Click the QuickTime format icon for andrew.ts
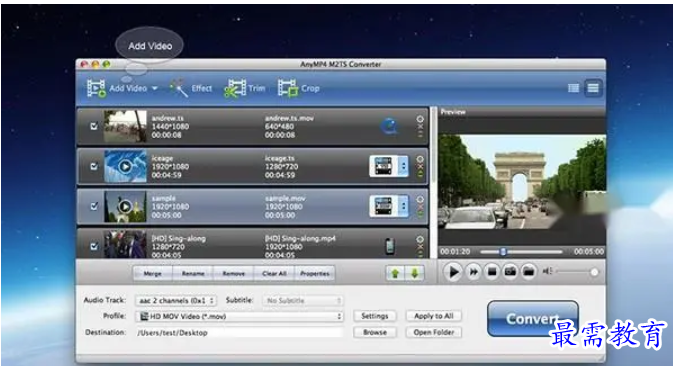The width and height of the screenshot is (673, 366). coord(389,126)
